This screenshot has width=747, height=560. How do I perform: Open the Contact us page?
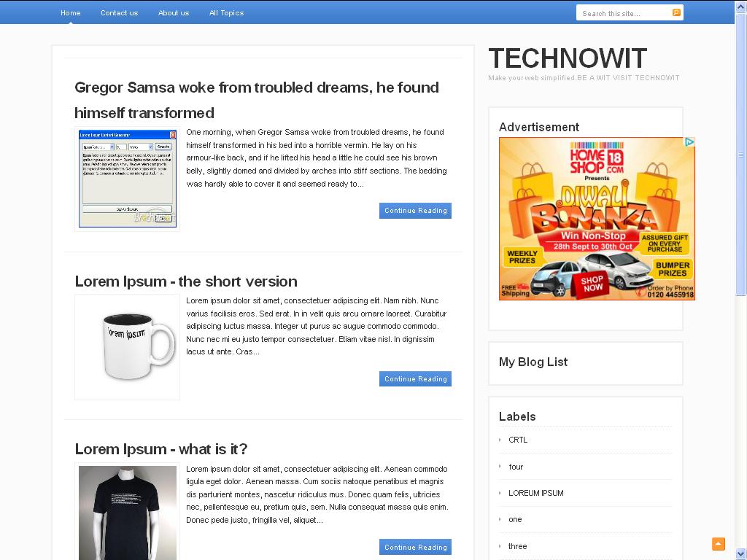[x=119, y=13]
